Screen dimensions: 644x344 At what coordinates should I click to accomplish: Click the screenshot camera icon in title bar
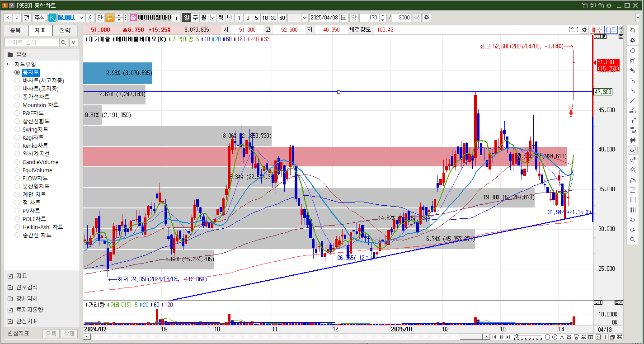tap(601, 5)
